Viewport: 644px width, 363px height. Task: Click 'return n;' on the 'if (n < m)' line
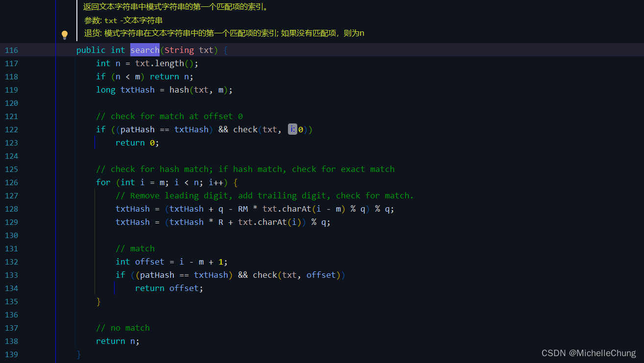pos(172,76)
